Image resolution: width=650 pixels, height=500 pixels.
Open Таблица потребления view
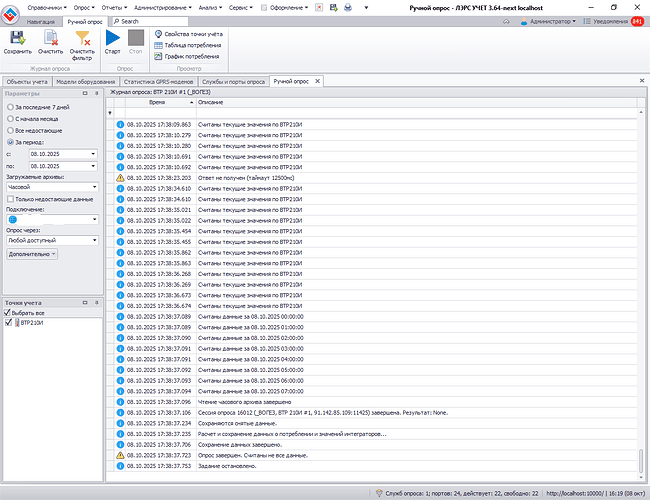(x=194, y=46)
